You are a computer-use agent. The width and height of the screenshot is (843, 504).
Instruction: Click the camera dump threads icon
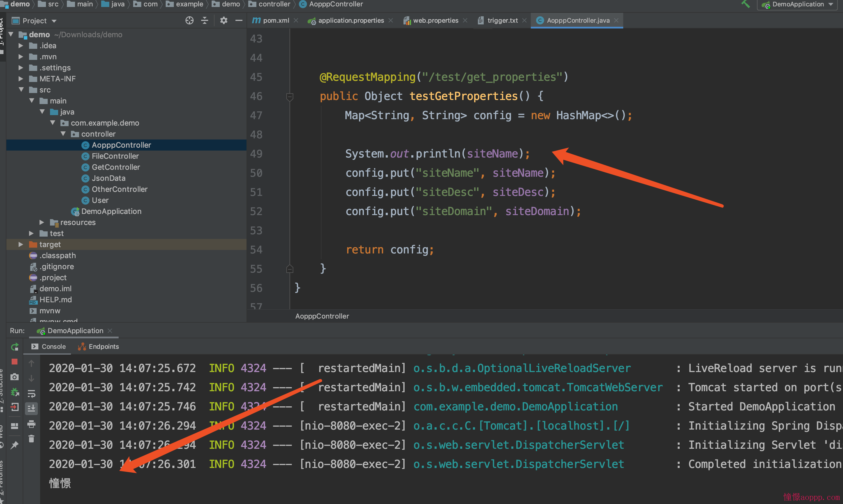point(15,377)
